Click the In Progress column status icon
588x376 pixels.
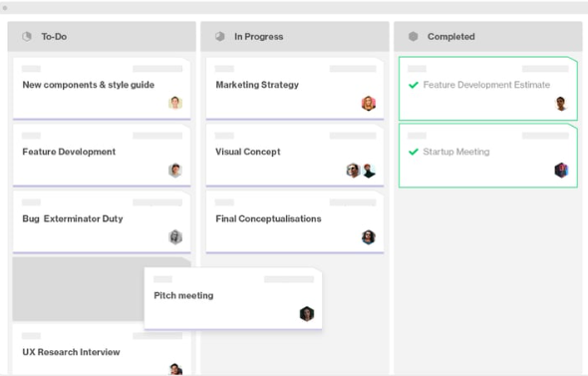(x=219, y=36)
